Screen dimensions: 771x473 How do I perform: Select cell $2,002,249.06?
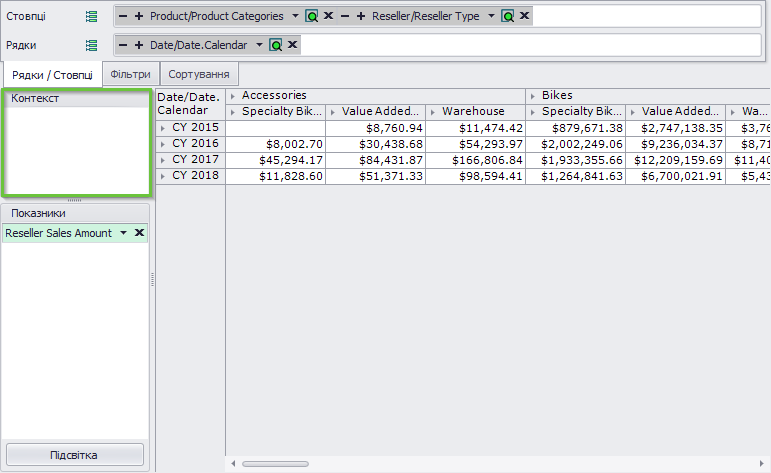(576, 145)
